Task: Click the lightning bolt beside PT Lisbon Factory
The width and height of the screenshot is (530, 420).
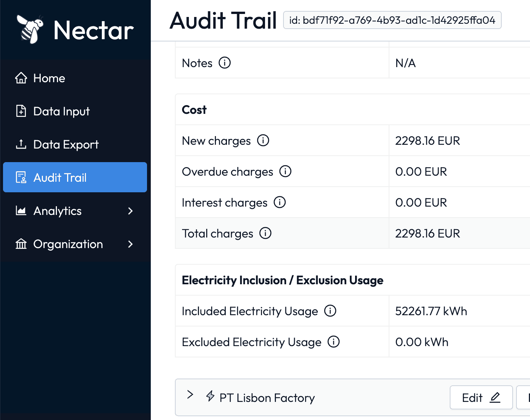Action: 210,397
